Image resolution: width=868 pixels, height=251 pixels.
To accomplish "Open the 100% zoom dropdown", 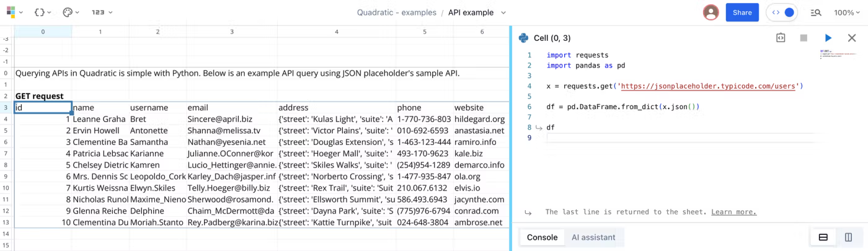I will 848,12.
